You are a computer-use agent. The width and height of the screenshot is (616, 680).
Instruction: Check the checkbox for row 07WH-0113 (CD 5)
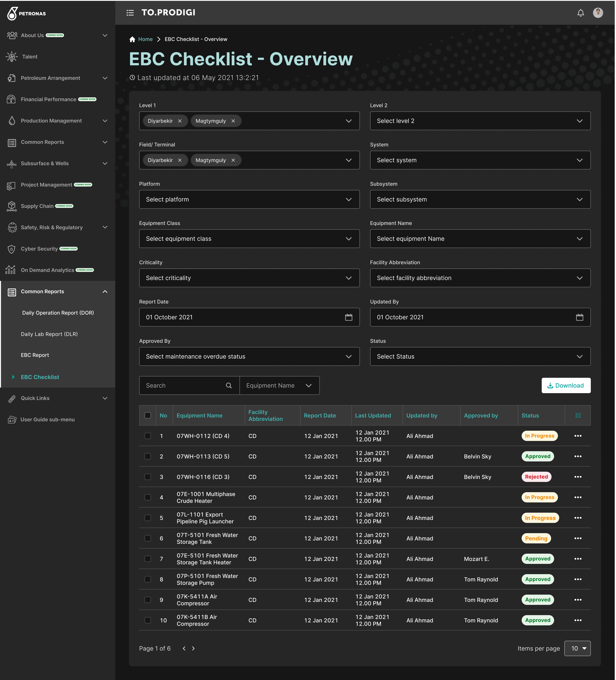point(148,456)
